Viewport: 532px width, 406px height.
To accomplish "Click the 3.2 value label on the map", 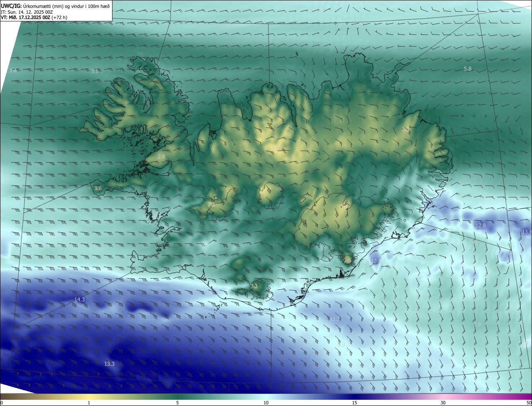I will [x=254, y=286].
